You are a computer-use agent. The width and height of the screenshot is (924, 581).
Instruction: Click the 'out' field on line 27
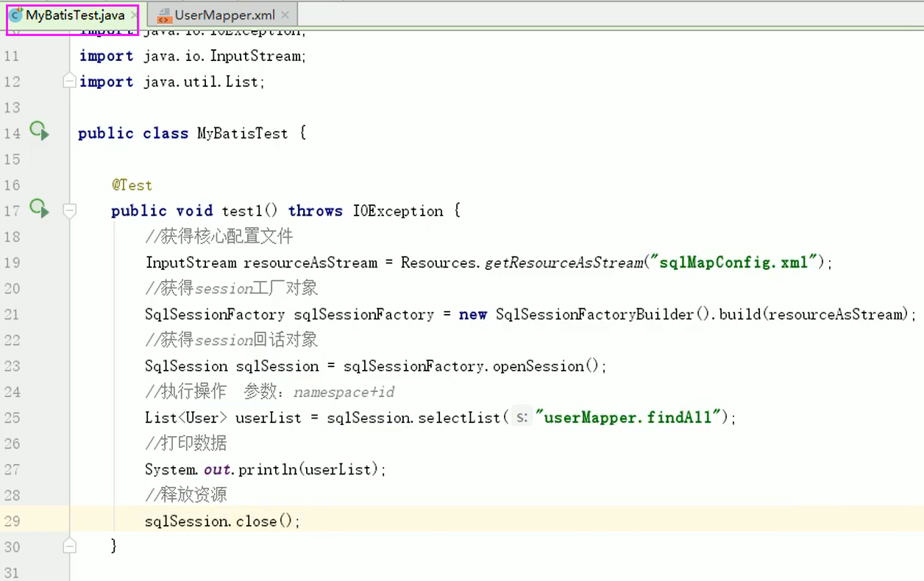(218, 469)
